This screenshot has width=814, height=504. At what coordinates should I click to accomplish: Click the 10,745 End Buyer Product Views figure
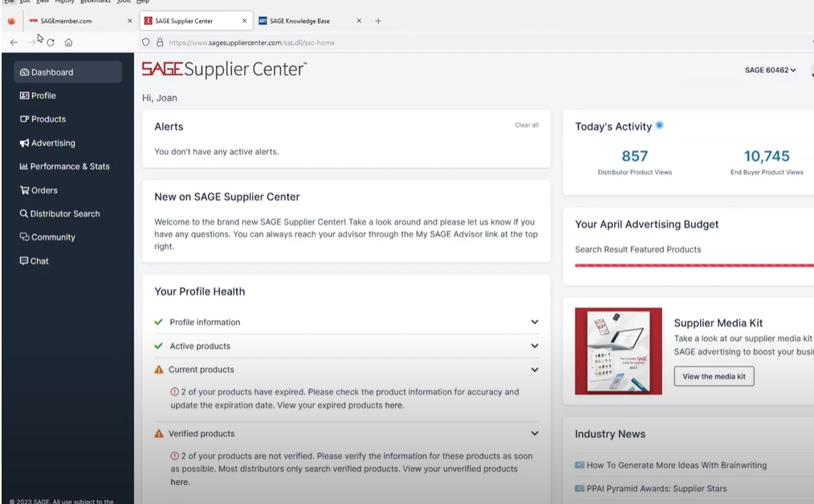pyautogui.click(x=767, y=156)
